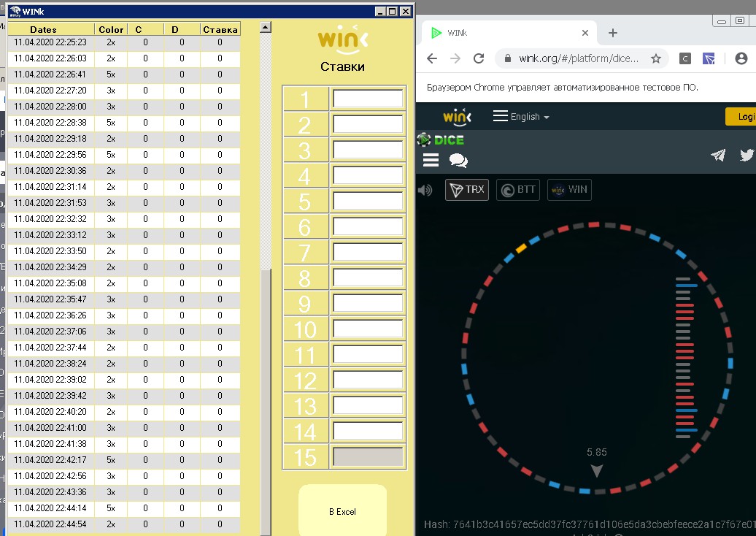Click 5x color cell at 22:29:56

coord(111,155)
